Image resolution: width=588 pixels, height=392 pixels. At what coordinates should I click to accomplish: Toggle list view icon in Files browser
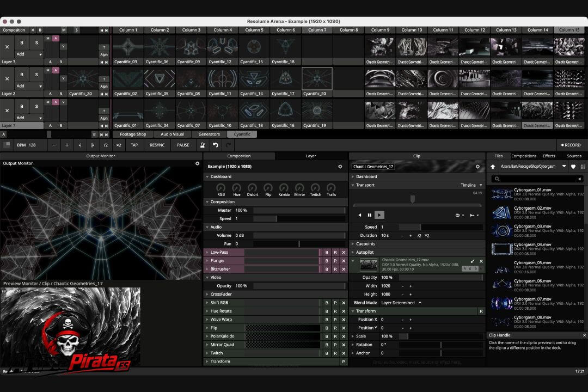(x=583, y=167)
